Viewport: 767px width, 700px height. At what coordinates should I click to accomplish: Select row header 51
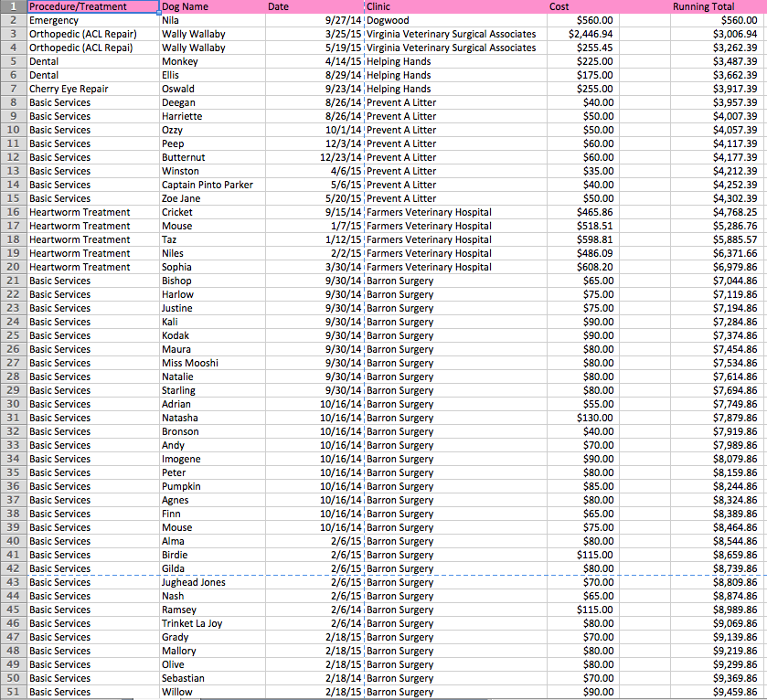[13, 692]
